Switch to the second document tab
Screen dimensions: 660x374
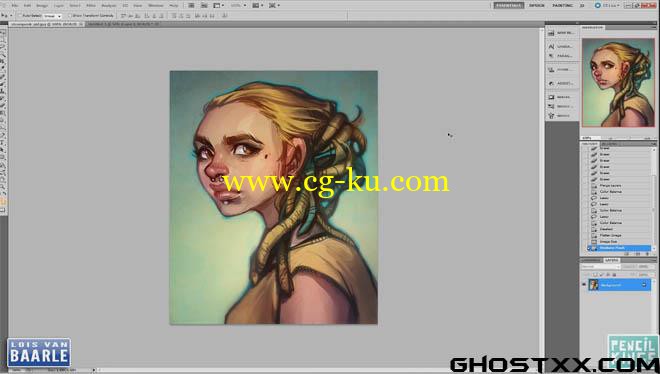[x=122, y=24]
